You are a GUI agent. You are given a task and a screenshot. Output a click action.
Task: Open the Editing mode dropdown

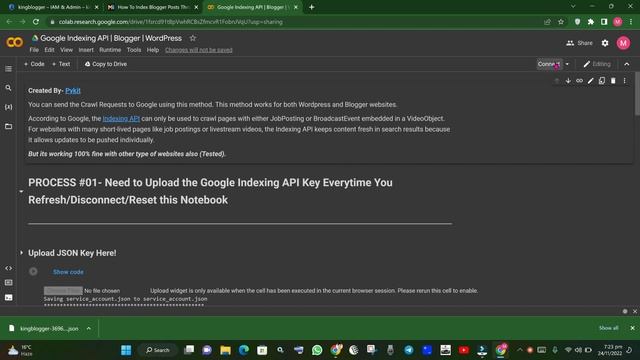click(597, 64)
